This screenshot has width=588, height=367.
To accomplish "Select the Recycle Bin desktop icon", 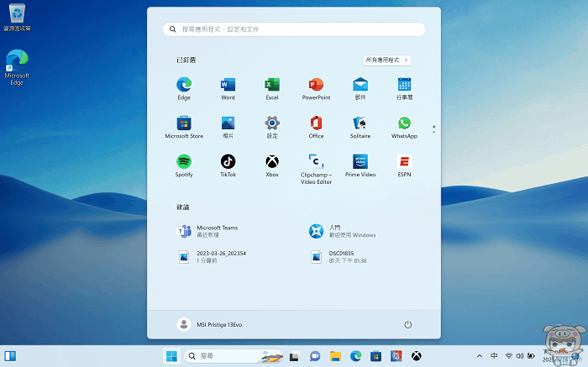I will [x=17, y=18].
